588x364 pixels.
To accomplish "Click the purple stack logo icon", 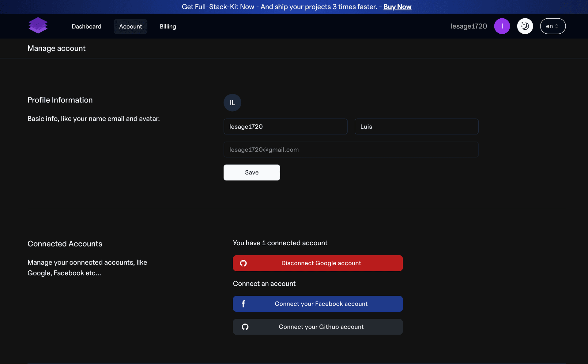I will (x=38, y=26).
